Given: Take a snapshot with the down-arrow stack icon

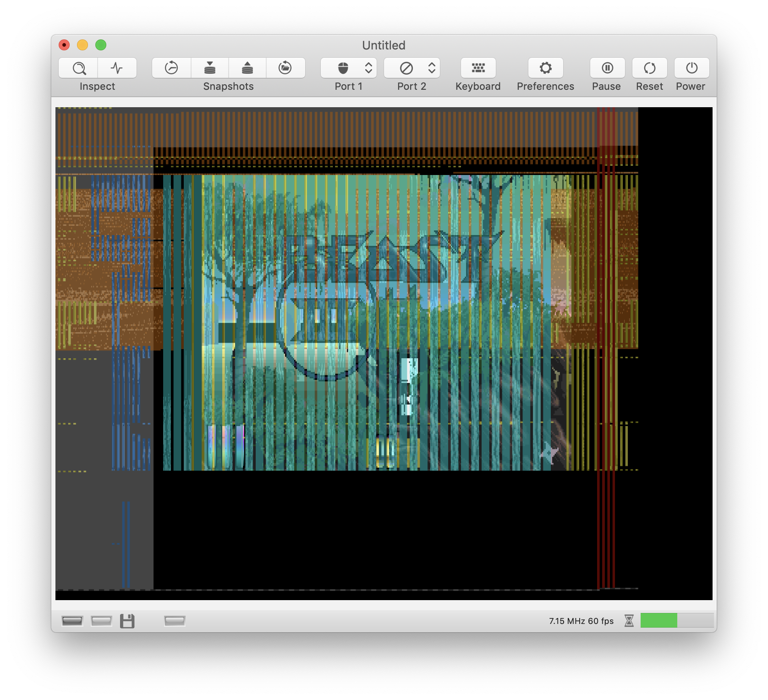Looking at the screenshot, I should [210, 68].
